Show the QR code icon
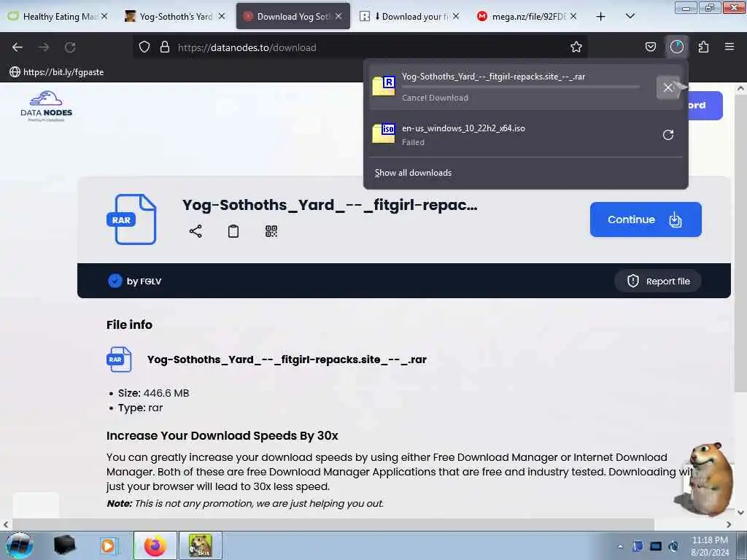Screen dimensions: 747x560 [271, 231]
